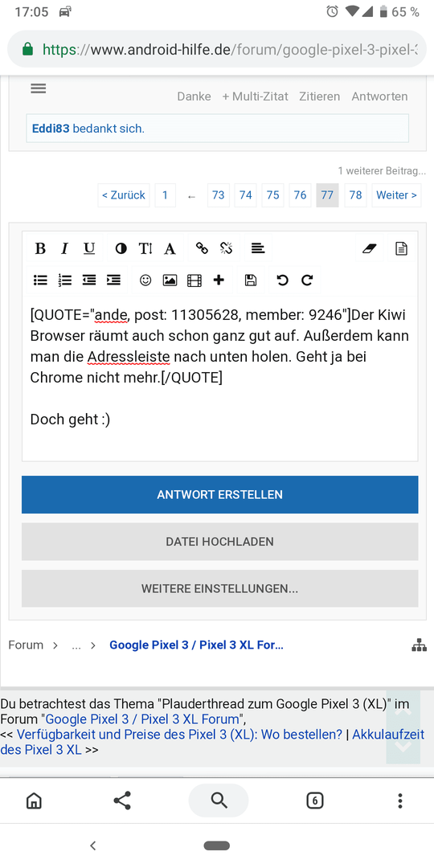Toggle bold formatting in editor
Viewport: 434px width, 868px height.
tap(40, 248)
